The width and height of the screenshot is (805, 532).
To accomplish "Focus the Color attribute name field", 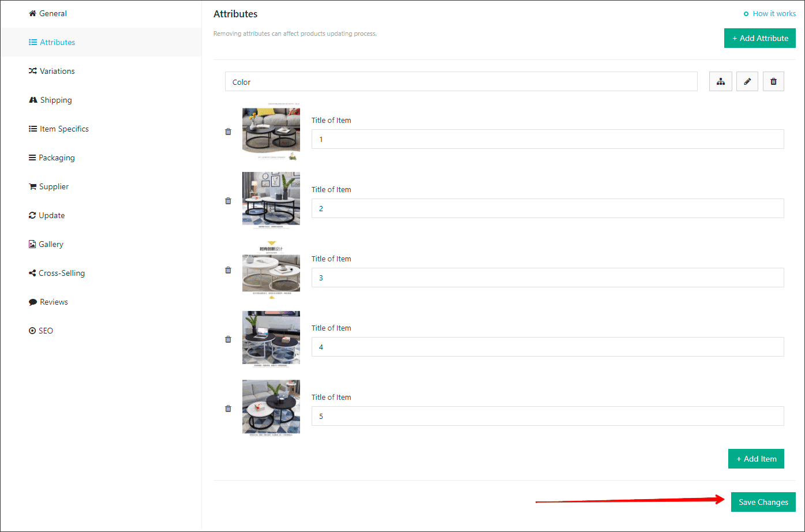I will pos(461,82).
